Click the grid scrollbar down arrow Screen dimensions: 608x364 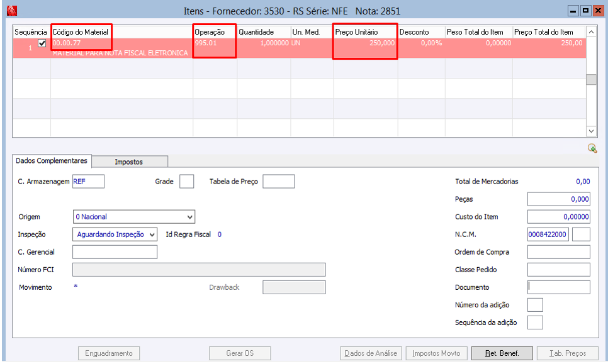point(591,131)
